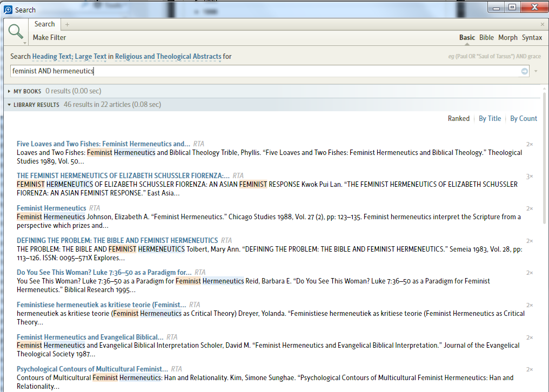Screen dimensions: 549x392
Task: Run the search with the blue arrow button
Action: (x=525, y=71)
